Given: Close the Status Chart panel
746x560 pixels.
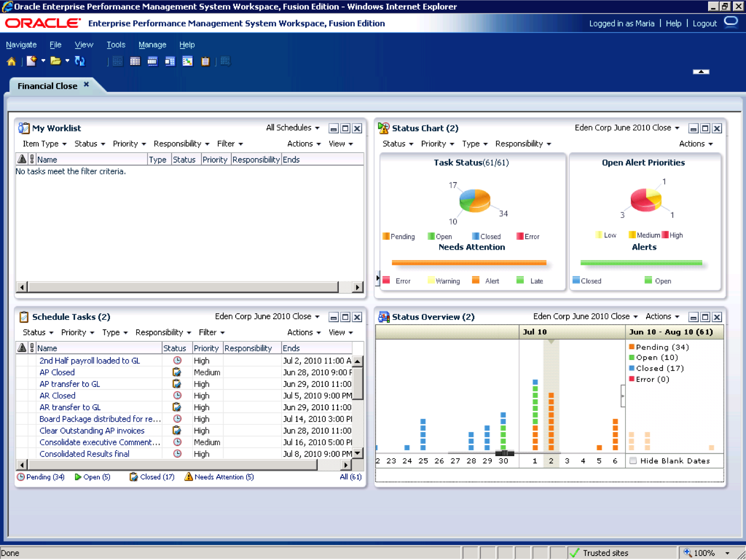Looking at the screenshot, I should 717,128.
